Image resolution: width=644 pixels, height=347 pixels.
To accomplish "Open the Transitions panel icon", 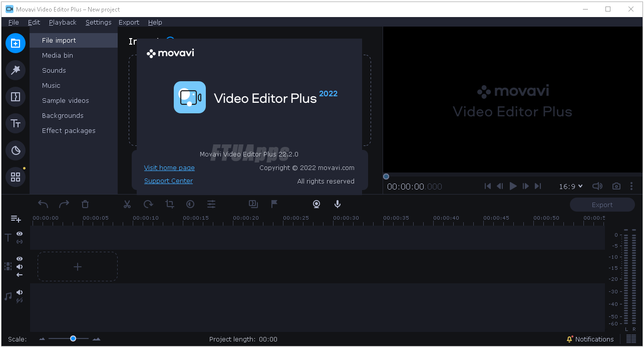I will pos(16,97).
